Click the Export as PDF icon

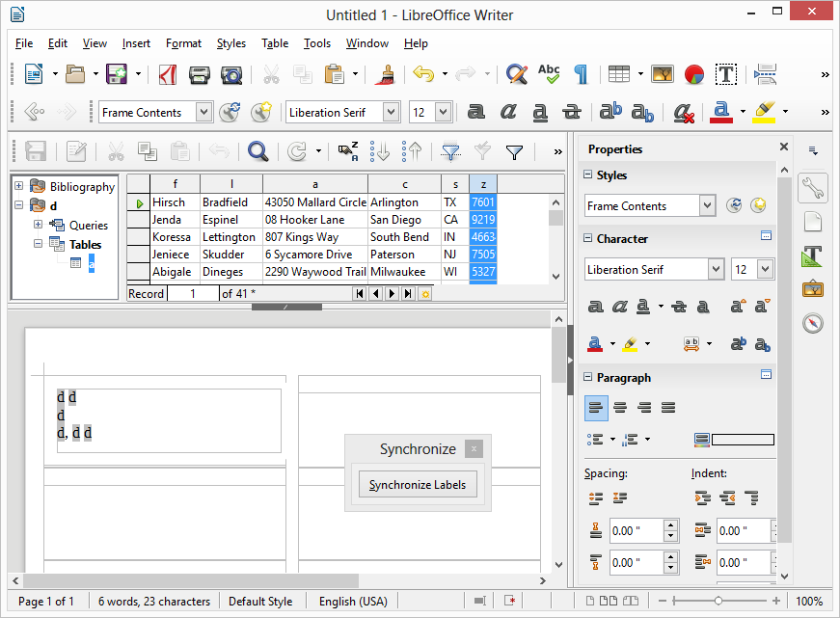click(168, 74)
